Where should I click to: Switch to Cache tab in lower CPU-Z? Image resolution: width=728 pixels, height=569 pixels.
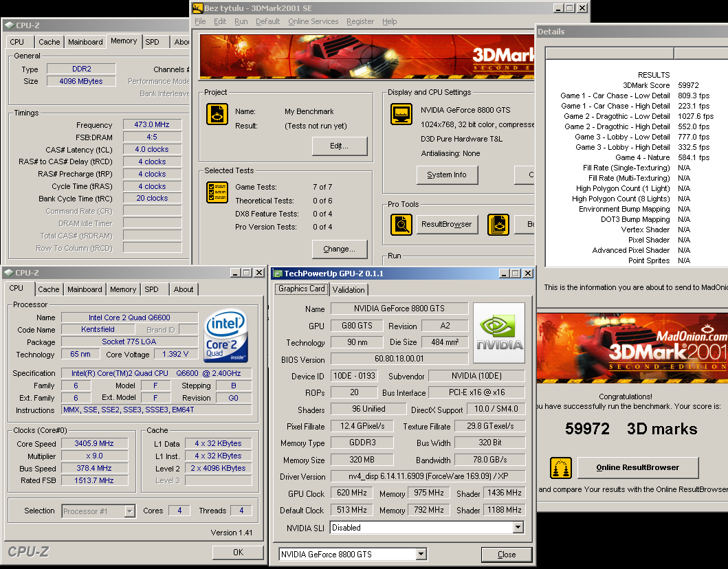[x=49, y=289]
